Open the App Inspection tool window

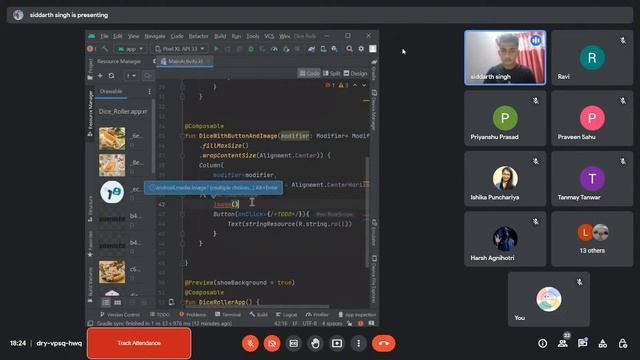(x=357, y=315)
